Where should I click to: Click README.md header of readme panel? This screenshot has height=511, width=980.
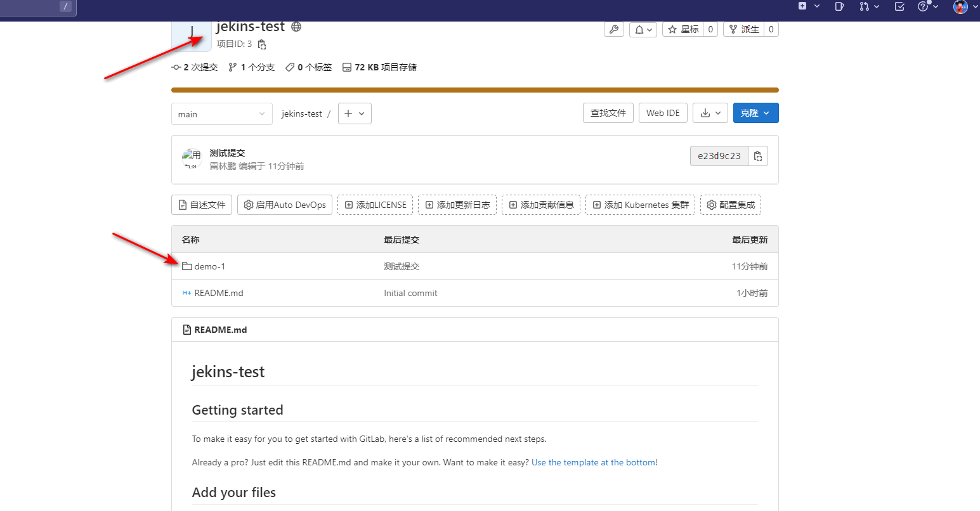coord(221,330)
